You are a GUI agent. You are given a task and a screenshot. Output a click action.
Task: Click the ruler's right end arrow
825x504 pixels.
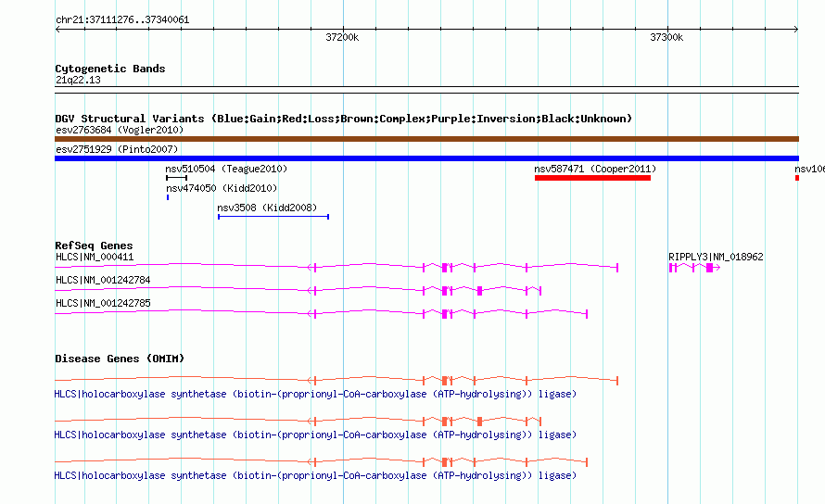click(x=796, y=29)
